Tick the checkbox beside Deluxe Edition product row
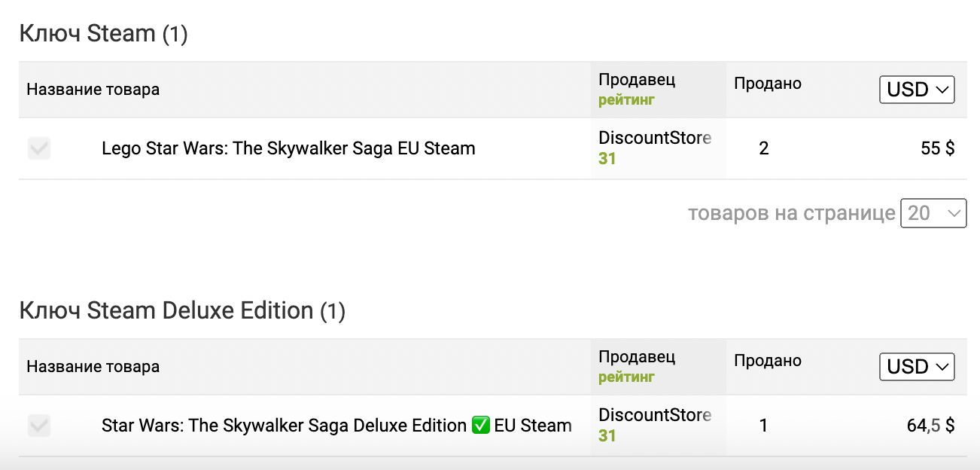The height and width of the screenshot is (470, 980). coord(39,426)
